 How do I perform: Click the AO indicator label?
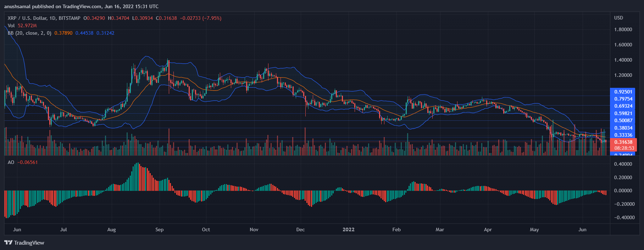click(x=11, y=162)
